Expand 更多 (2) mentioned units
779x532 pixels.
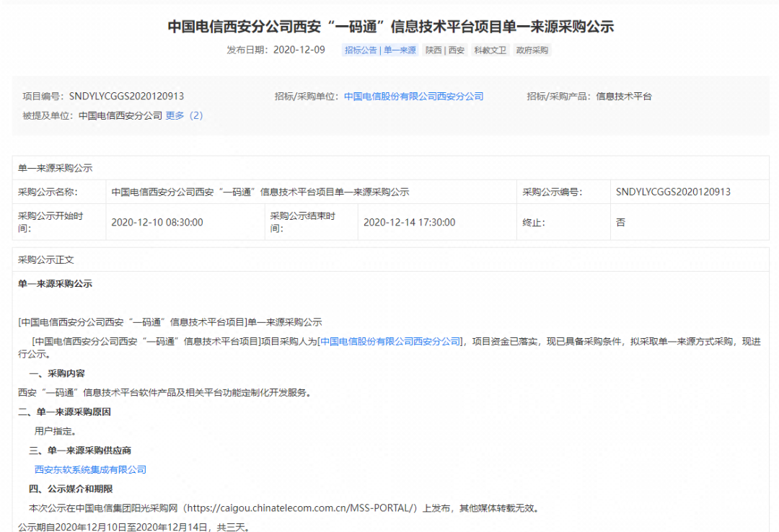(184, 115)
